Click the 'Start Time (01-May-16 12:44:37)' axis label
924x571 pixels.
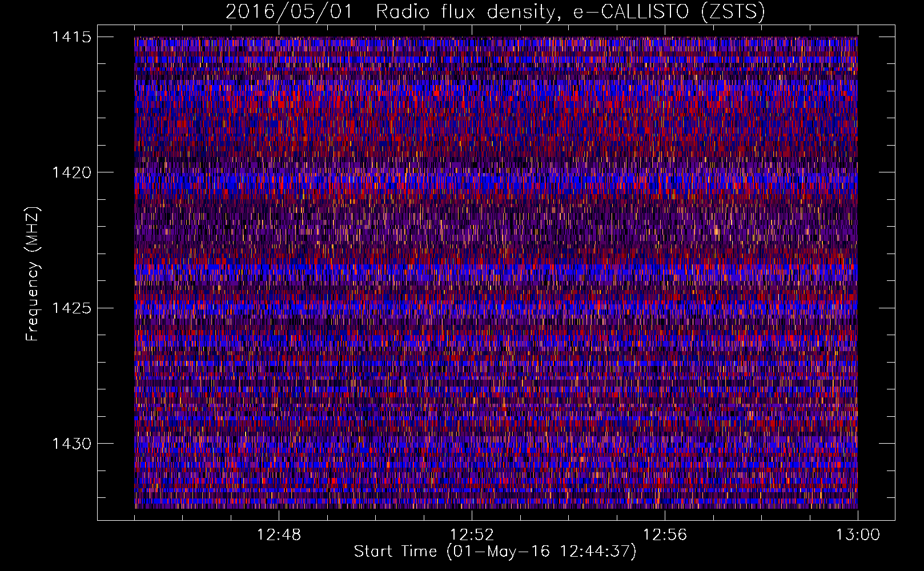[x=495, y=552]
